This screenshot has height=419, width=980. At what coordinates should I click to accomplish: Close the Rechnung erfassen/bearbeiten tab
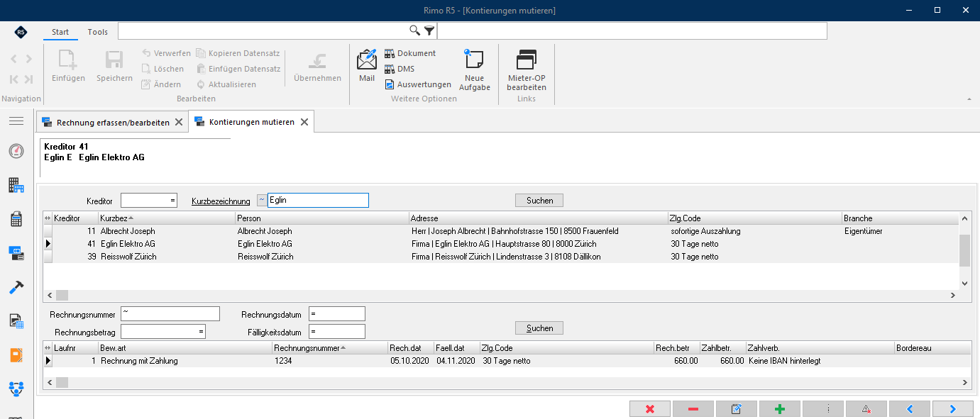point(179,122)
